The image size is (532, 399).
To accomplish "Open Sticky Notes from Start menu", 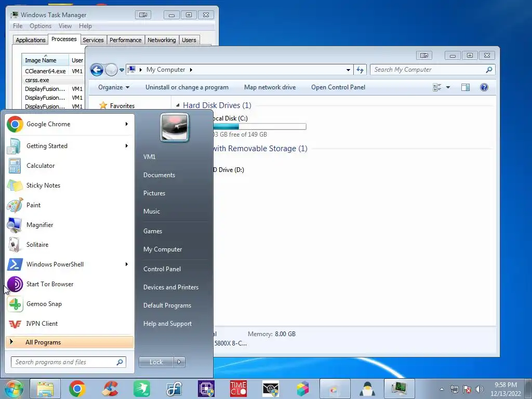I will point(70,185).
